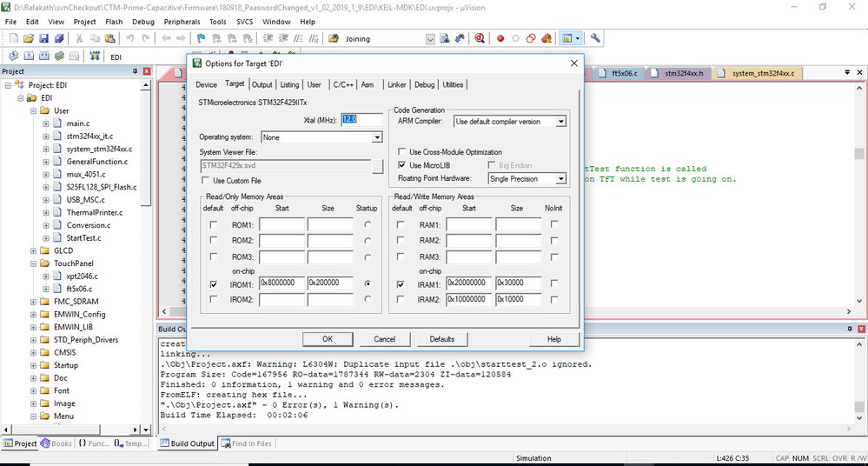Open the Peripherals menu
868x466 pixels.
(181, 21)
